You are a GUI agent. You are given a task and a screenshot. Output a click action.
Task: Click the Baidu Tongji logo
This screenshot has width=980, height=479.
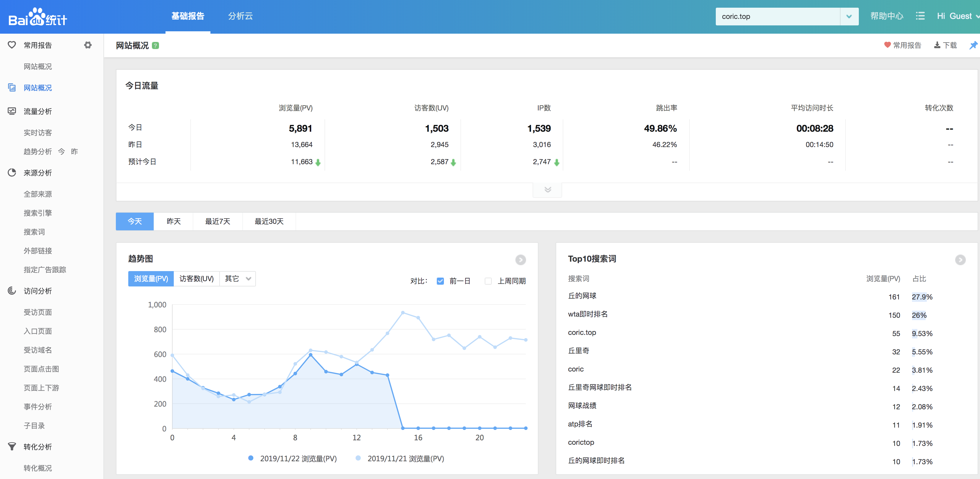click(x=38, y=17)
